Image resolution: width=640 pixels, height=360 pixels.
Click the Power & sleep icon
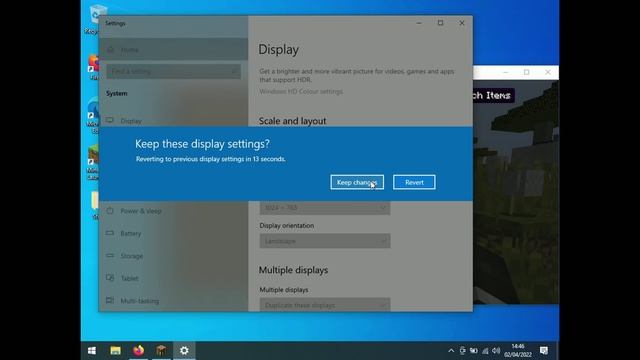tap(110, 211)
